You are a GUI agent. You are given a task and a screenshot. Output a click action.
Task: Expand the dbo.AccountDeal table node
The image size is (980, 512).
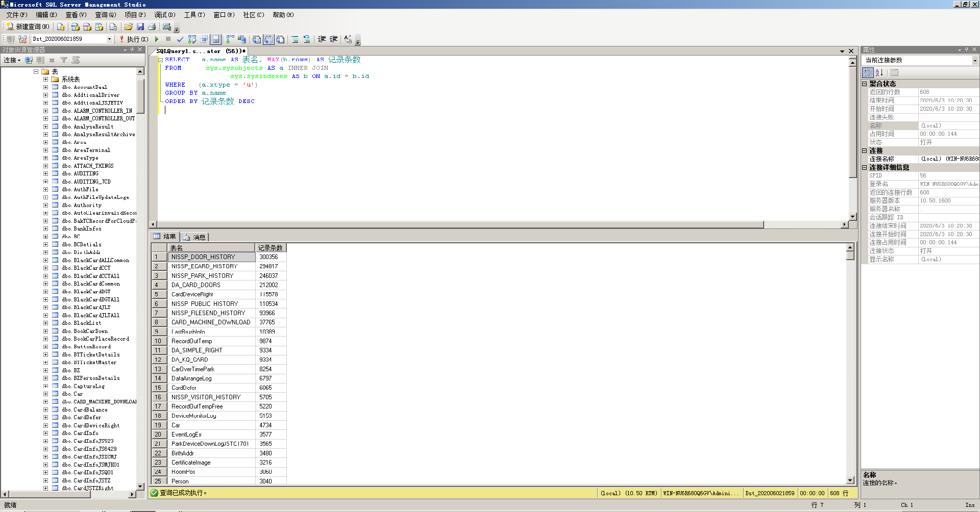coord(45,87)
